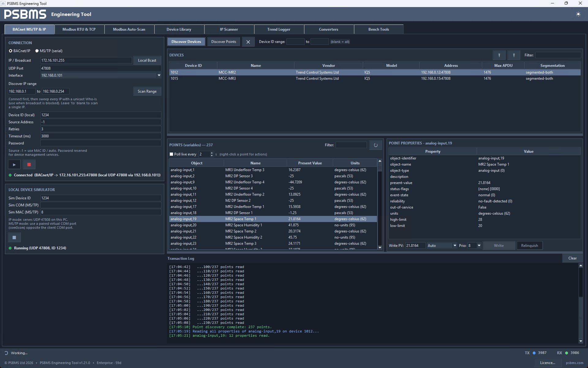Click the Discover Points button

[224, 42]
